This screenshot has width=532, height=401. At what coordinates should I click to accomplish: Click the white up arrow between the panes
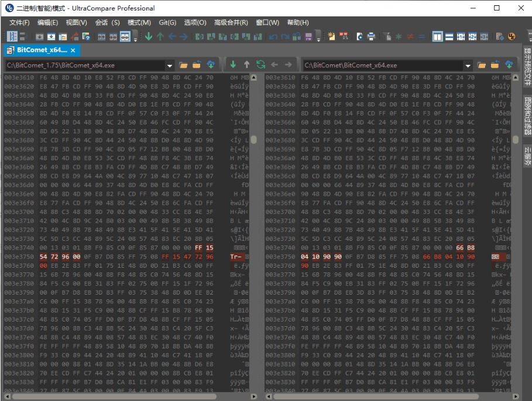coord(246,64)
